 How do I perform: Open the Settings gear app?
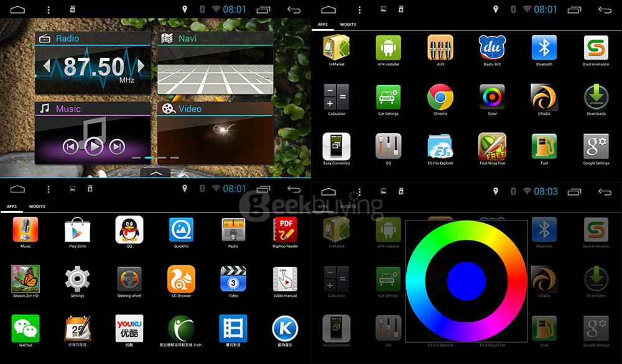click(x=77, y=280)
